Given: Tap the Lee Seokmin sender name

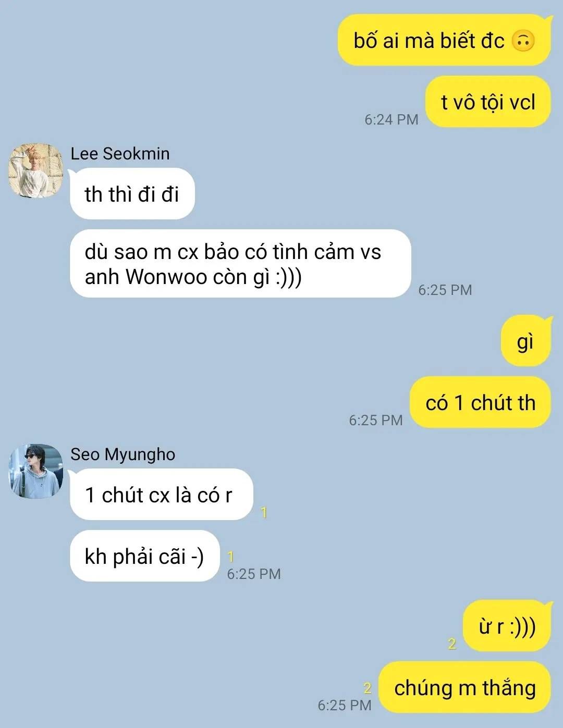Looking at the screenshot, I should (x=120, y=154).
